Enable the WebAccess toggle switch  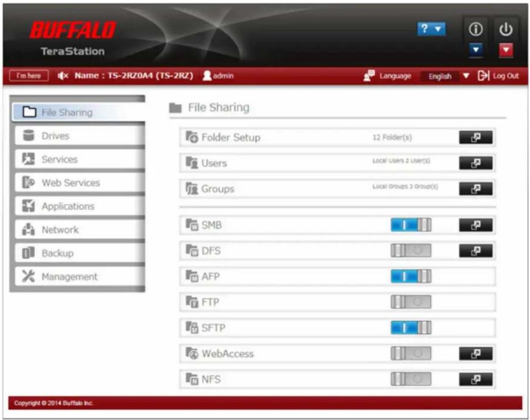tap(411, 354)
